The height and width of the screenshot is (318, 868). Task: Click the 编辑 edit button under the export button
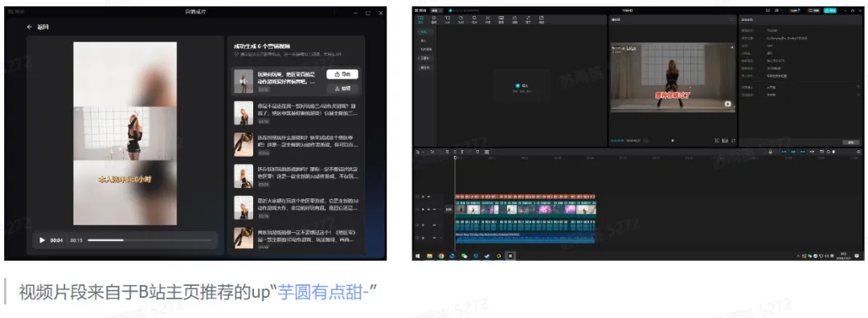pyautogui.click(x=342, y=88)
